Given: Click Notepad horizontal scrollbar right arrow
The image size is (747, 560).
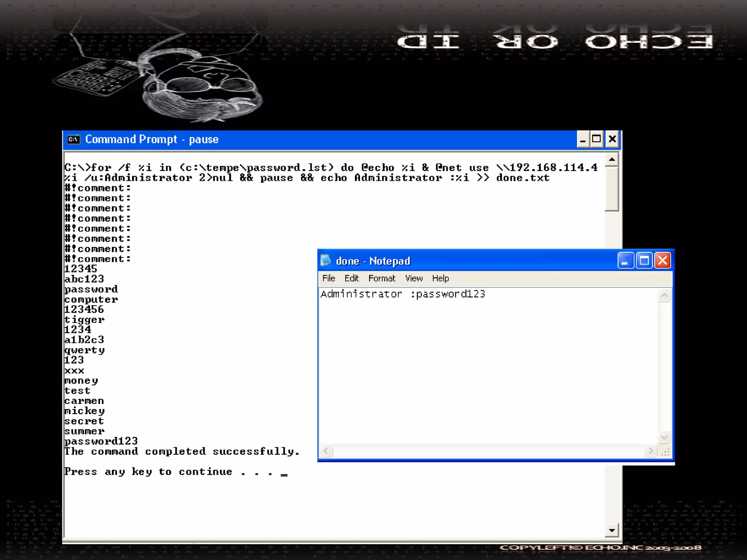Looking at the screenshot, I should point(650,451).
